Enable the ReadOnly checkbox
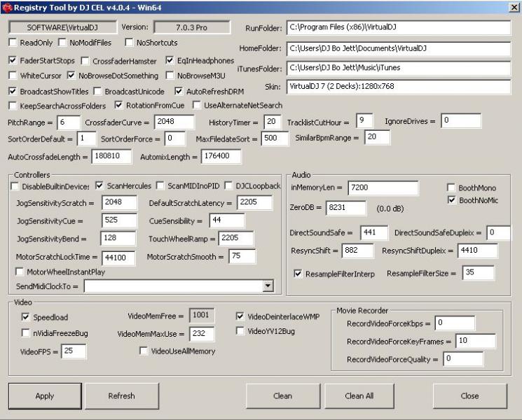Screen dimensions: 522x420 pos(13,43)
